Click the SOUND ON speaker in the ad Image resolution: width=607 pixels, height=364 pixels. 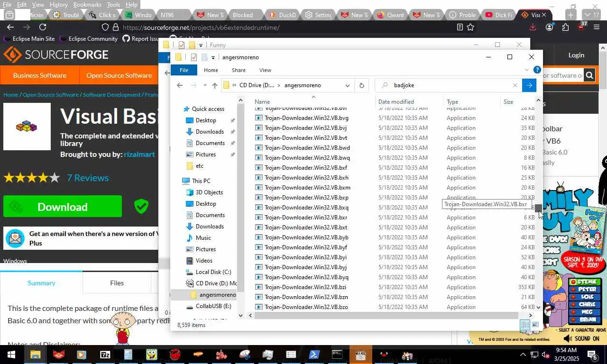tap(568, 339)
